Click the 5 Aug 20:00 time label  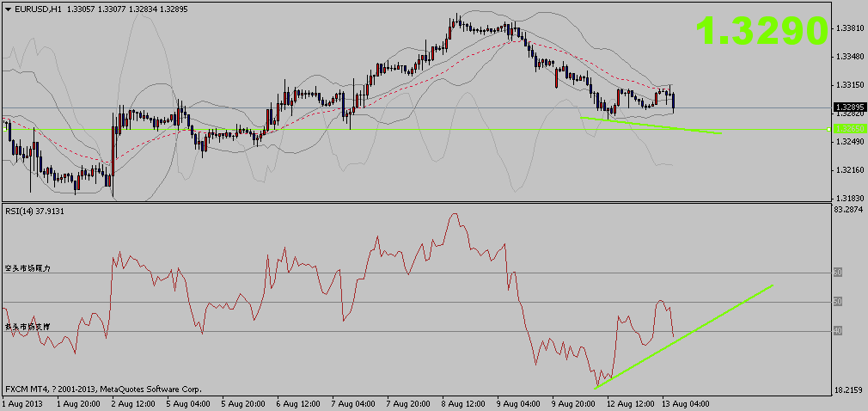[244, 402]
